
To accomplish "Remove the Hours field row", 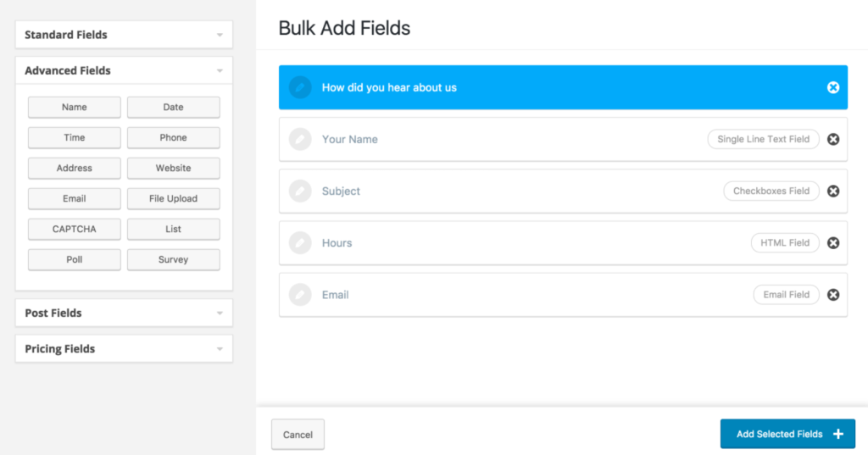I will pyautogui.click(x=833, y=243).
